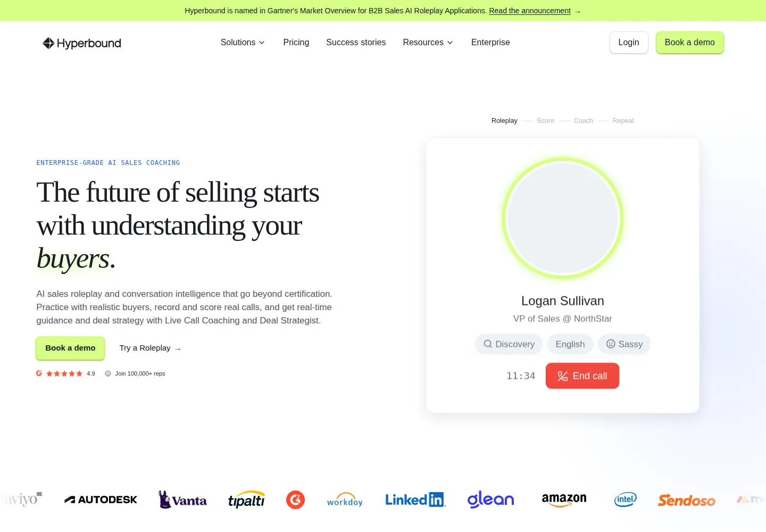Viewport: 766px width, 532px height.
Task: Click the green-ringed Logan Sullivan avatar
Action: (563, 218)
